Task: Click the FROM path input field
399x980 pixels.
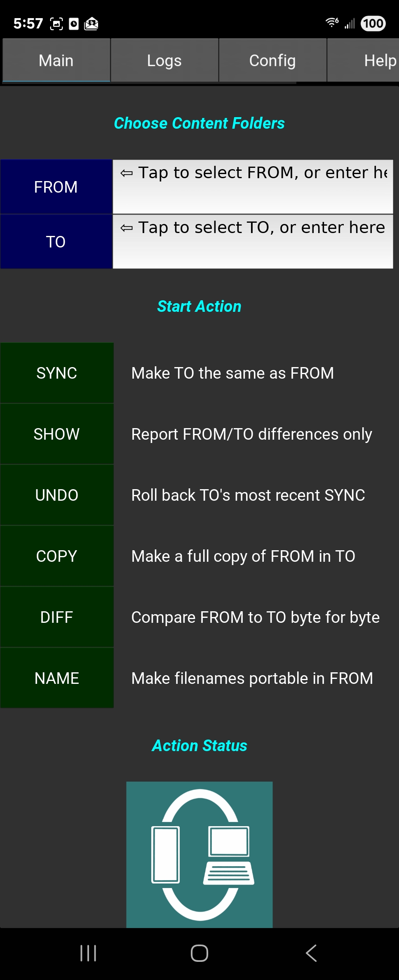Action: tap(253, 187)
